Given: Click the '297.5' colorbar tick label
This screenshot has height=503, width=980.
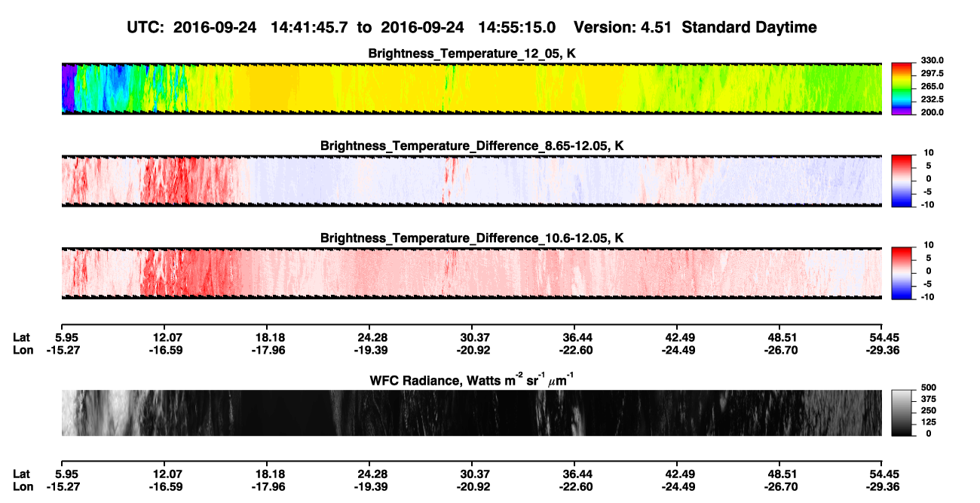Looking at the screenshot, I should 933,73.
